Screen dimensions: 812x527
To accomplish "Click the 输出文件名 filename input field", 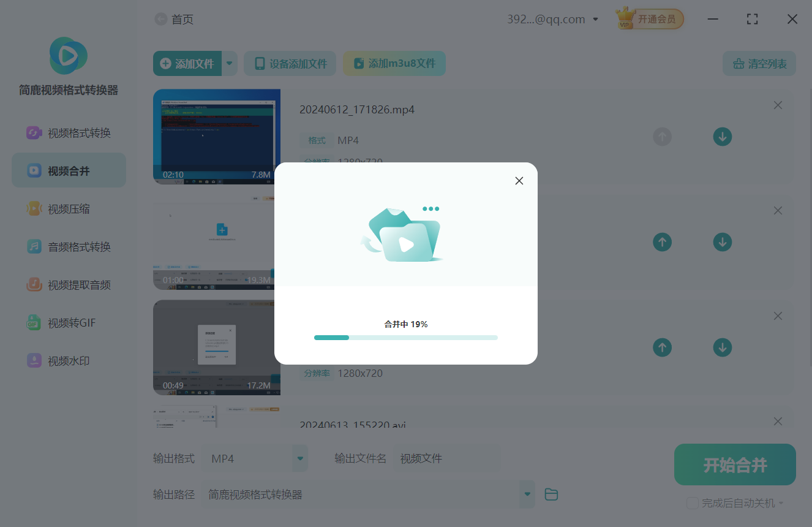I will 447,458.
